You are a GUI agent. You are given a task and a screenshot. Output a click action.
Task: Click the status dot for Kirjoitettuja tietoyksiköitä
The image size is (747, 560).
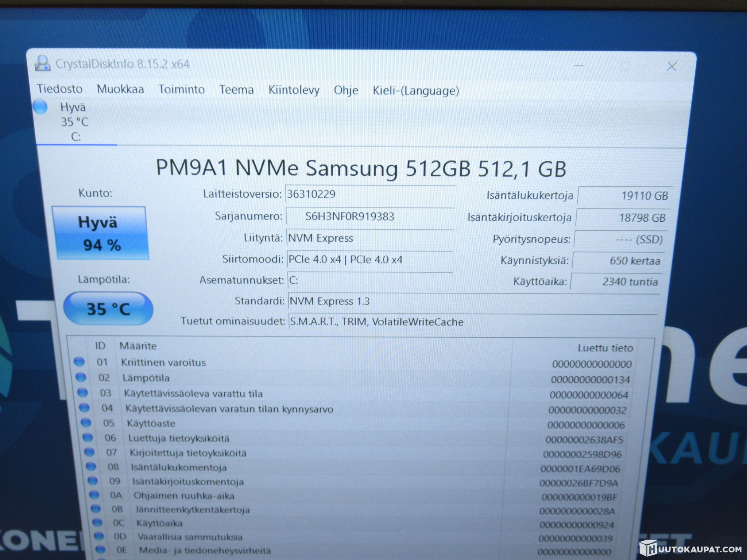tap(89, 452)
